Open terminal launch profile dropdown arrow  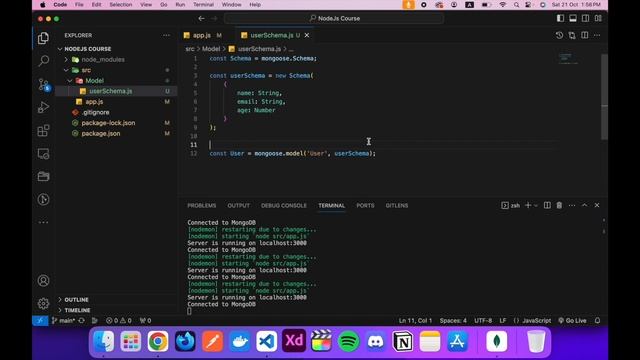(x=536, y=205)
